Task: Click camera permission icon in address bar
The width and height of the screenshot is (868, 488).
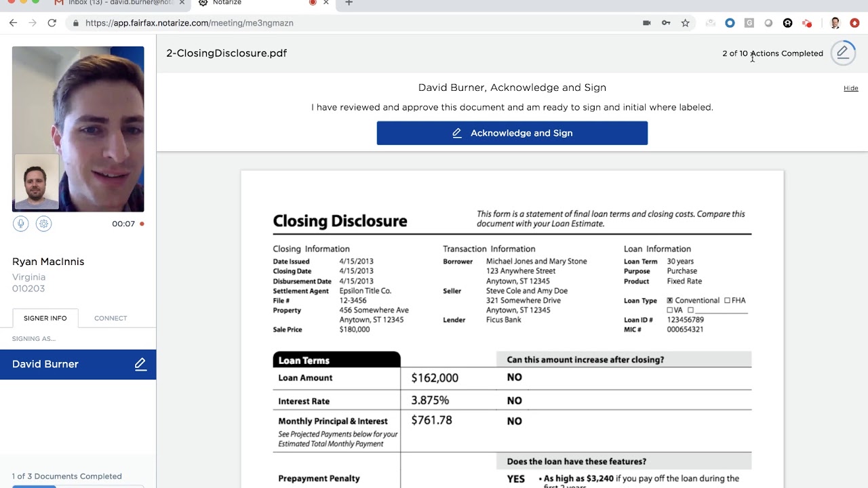Action: [x=647, y=23]
